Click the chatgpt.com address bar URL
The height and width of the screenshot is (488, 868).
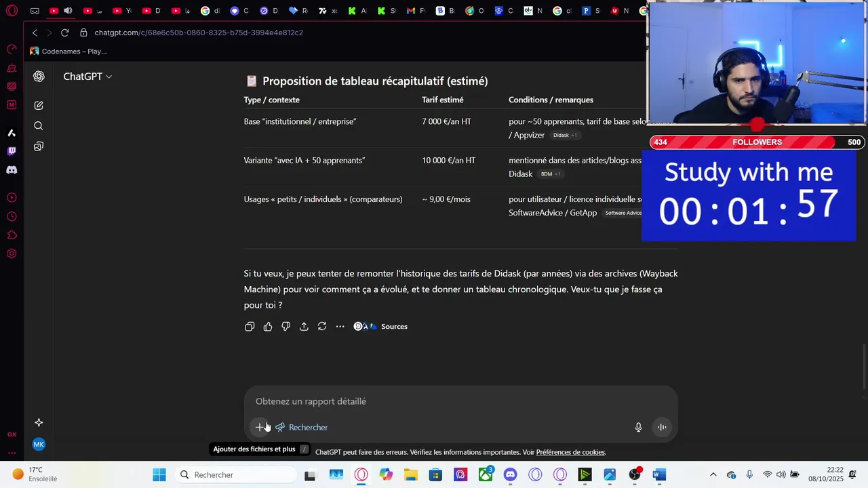199,33
